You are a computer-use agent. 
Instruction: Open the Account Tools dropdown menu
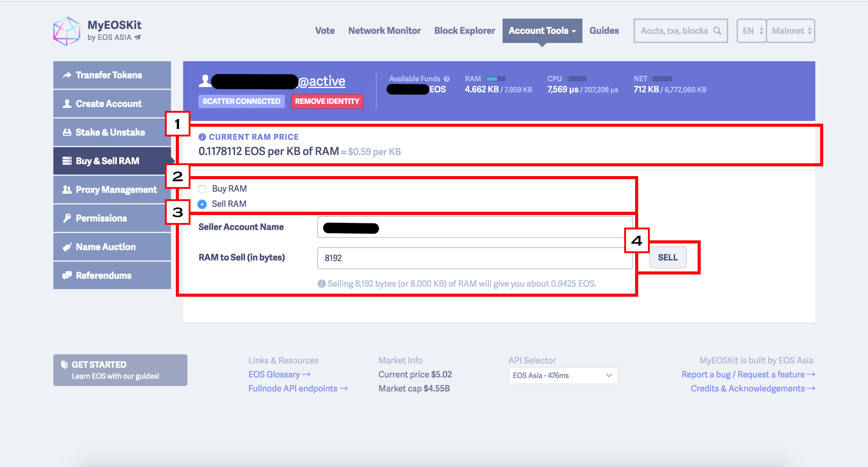tap(542, 31)
